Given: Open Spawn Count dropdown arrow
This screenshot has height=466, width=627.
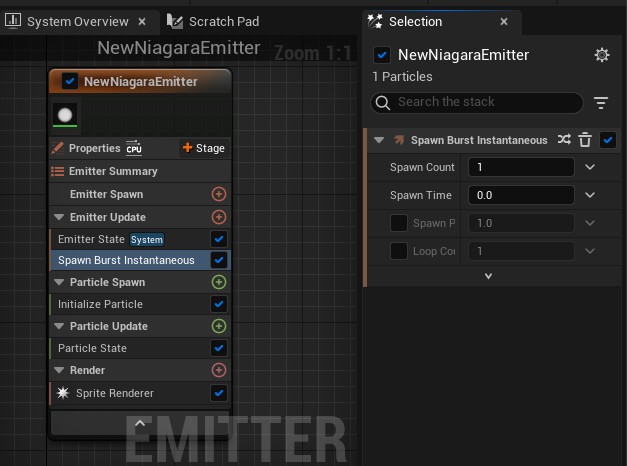Looking at the screenshot, I should coord(590,167).
